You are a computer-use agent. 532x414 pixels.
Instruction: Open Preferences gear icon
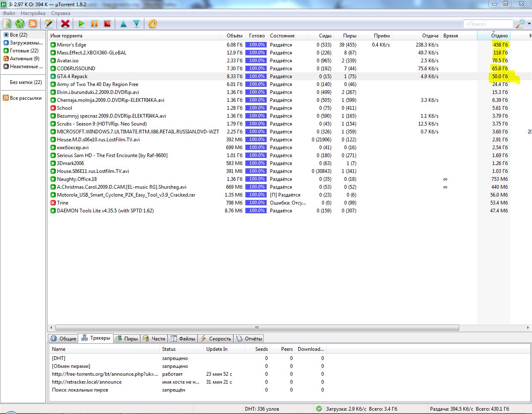[153, 24]
